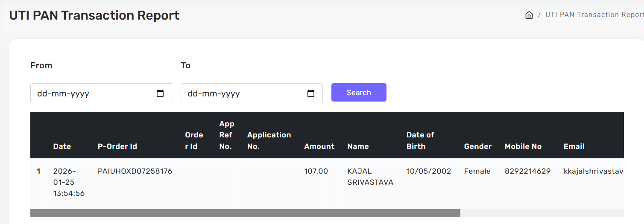Click the Application No. column header
This screenshot has height=224, width=644.
click(x=269, y=140)
